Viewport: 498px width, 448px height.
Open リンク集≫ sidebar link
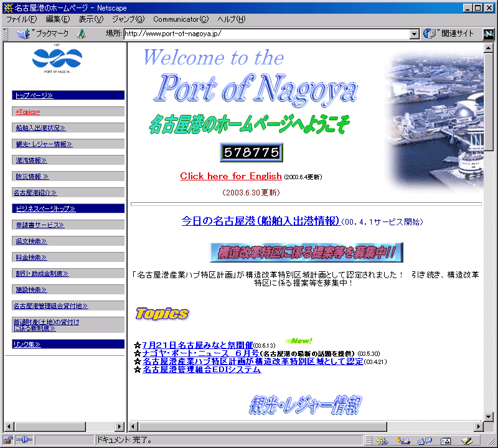27,344
